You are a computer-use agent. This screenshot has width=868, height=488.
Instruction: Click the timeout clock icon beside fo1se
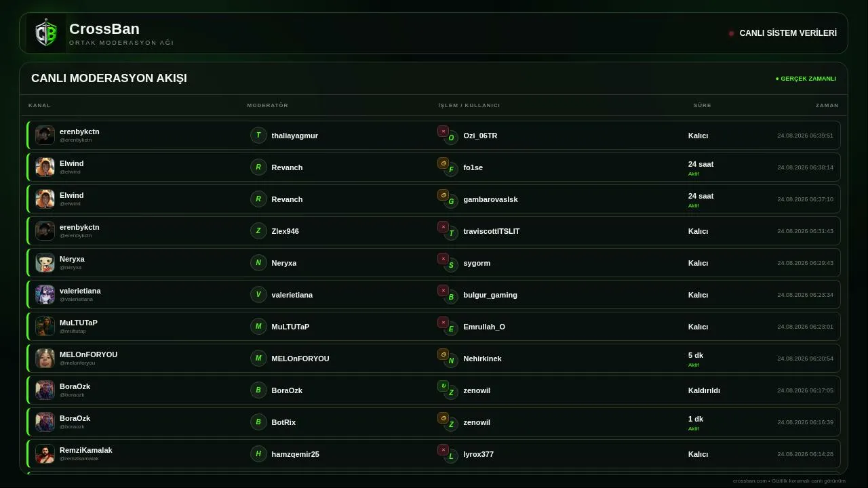(x=443, y=163)
